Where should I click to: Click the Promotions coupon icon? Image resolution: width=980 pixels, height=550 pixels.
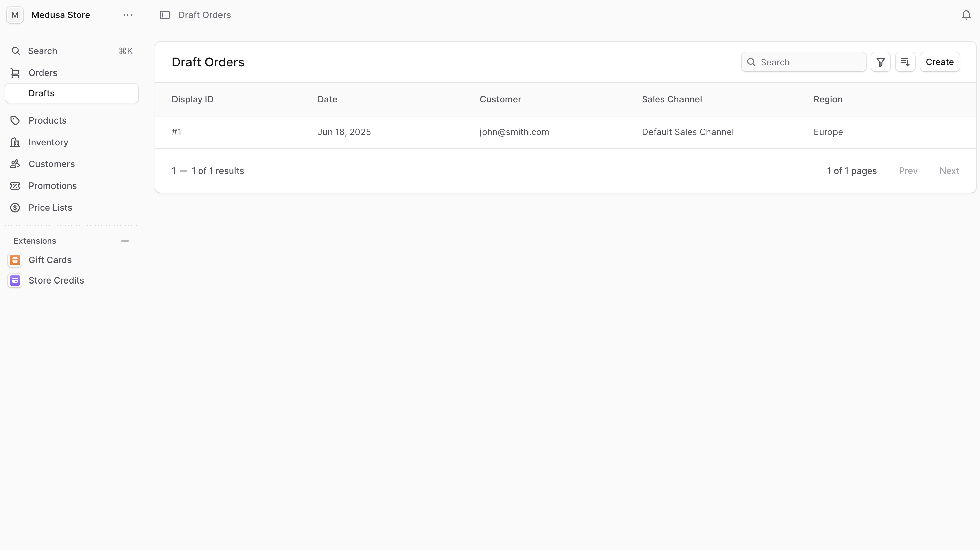point(15,186)
